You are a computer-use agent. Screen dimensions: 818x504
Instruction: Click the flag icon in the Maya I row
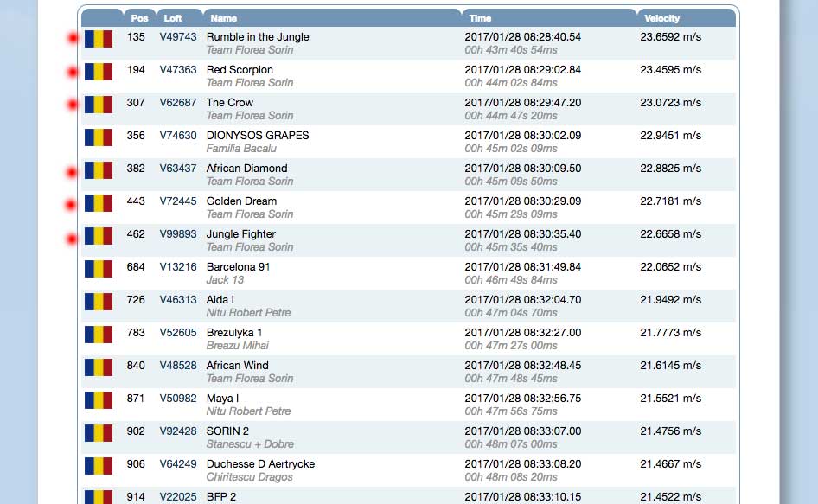tap(99, 401)
